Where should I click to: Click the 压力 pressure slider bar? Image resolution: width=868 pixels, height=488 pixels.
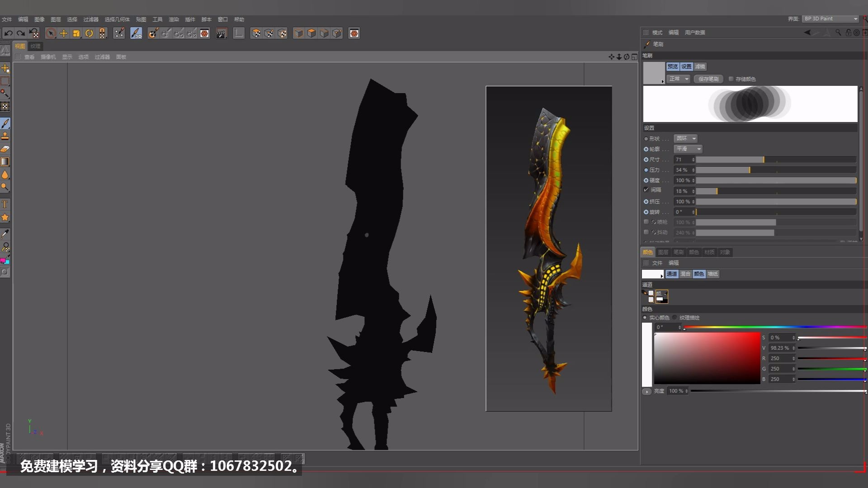pos(776,170)
